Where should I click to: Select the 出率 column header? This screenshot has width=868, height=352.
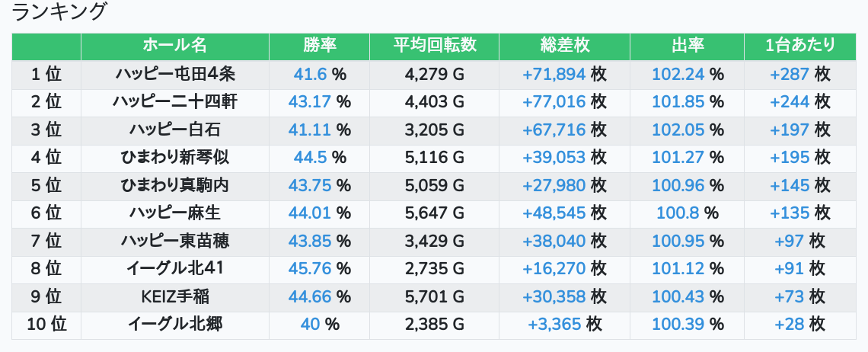click(x=688, y=46)
